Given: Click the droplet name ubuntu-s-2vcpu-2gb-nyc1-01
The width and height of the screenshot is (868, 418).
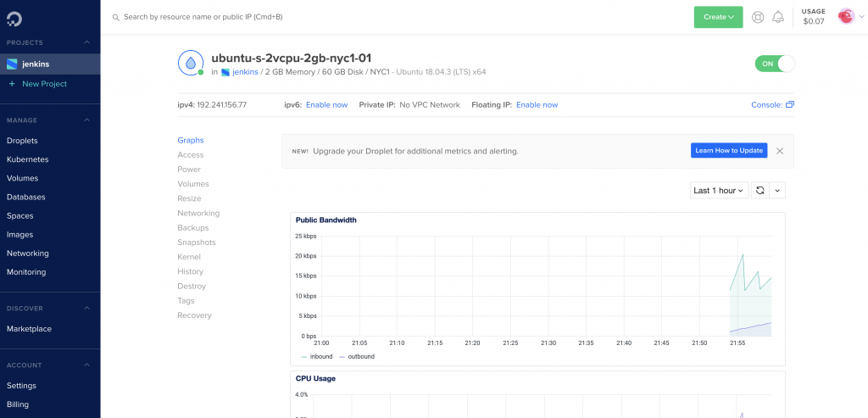Looking at the screenshot, I should [292, 59].
